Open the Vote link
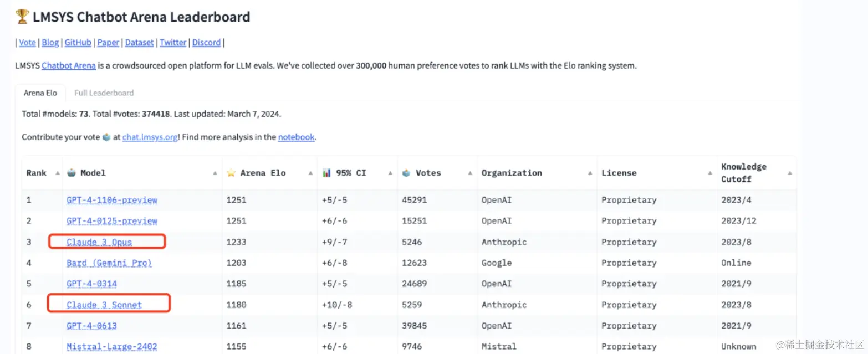The image size is (868, 354). point(27,43)
